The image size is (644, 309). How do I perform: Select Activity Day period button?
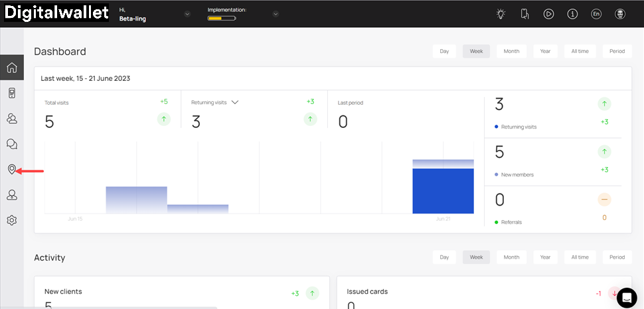pos(444,257)
